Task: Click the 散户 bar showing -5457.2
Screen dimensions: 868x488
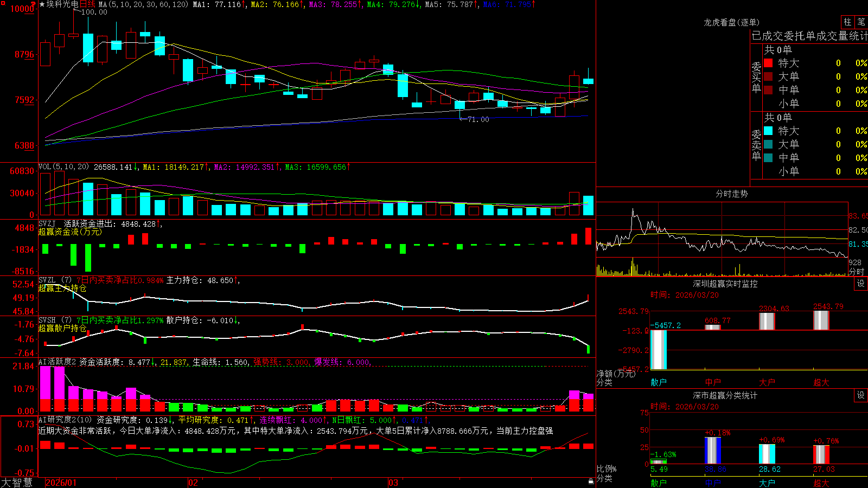Action: point(659,350)
